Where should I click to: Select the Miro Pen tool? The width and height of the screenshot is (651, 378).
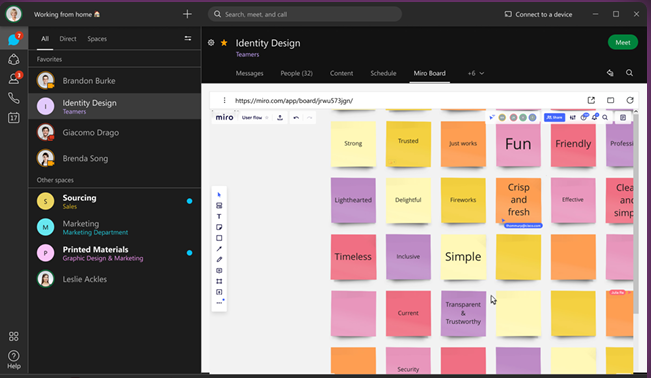(x=219, y=260)
